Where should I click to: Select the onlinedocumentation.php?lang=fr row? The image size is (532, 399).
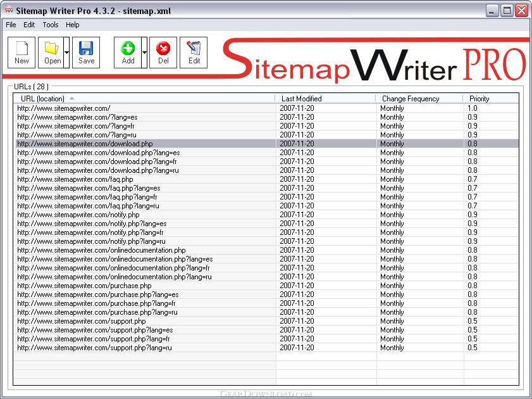(x=266, y=268)
